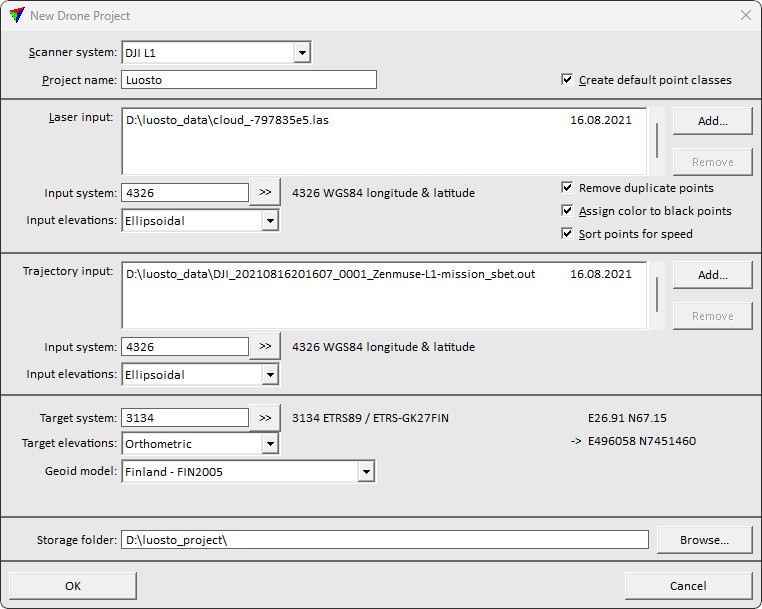The height and width of the screenshot is (609, 762).
Task: Confirm the dialog with OK
Action: click(73, 586)
